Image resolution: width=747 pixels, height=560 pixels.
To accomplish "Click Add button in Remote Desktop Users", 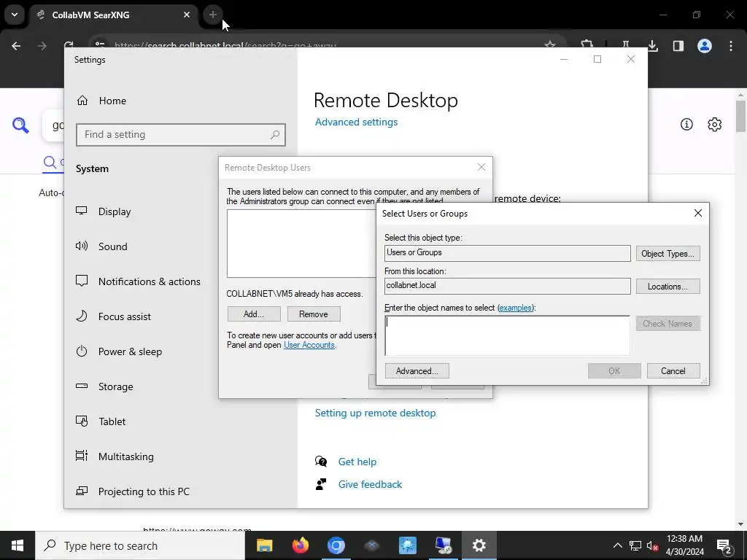I will [254, 314].
